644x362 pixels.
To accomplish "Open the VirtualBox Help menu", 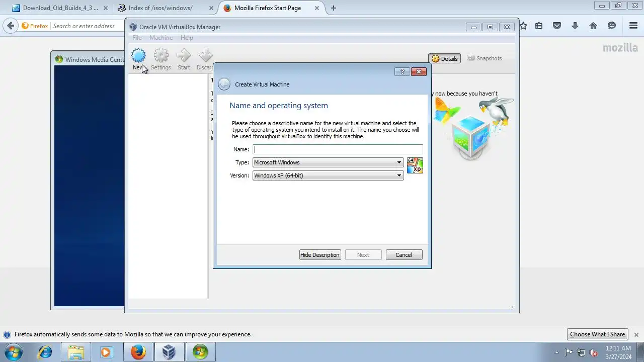I will [187, 38].
